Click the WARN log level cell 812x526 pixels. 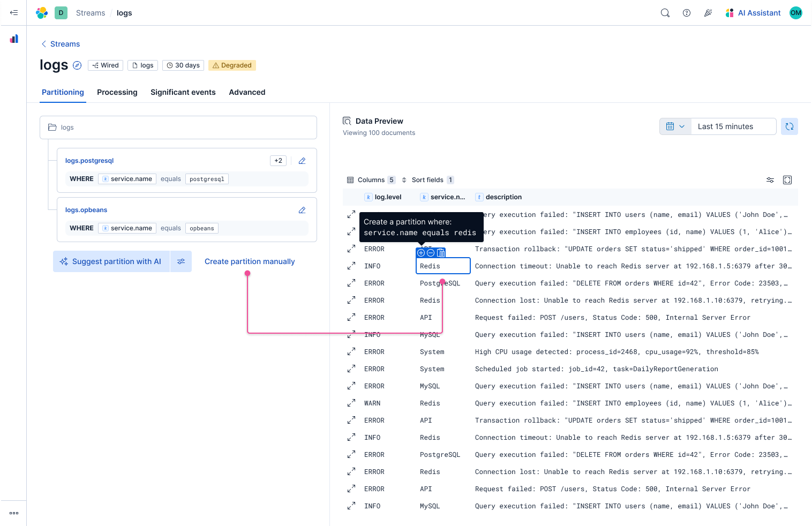(372, 403)
